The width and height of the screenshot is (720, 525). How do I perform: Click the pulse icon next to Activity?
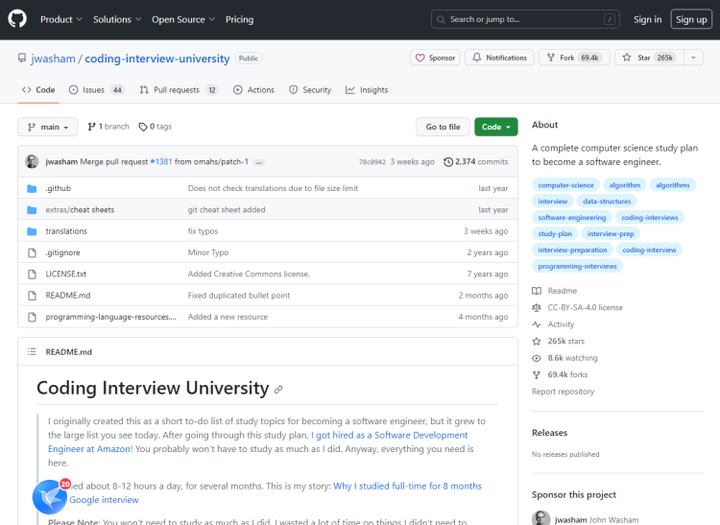click(536, 324)
